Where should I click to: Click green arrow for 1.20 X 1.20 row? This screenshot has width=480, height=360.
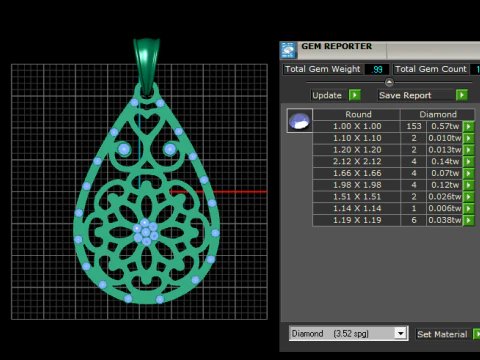pos(468,150)
